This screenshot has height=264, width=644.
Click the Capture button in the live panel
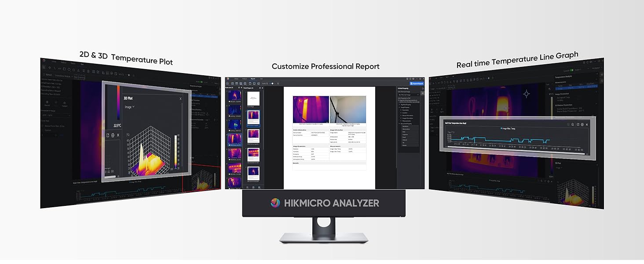pos(65,104)
